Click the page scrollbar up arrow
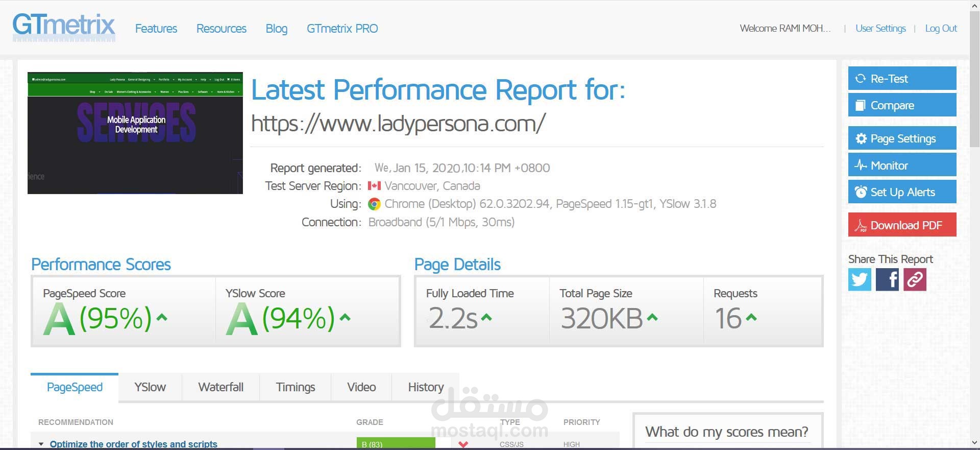The height and width of the screenshot is (450, 980). coord(974,5)
